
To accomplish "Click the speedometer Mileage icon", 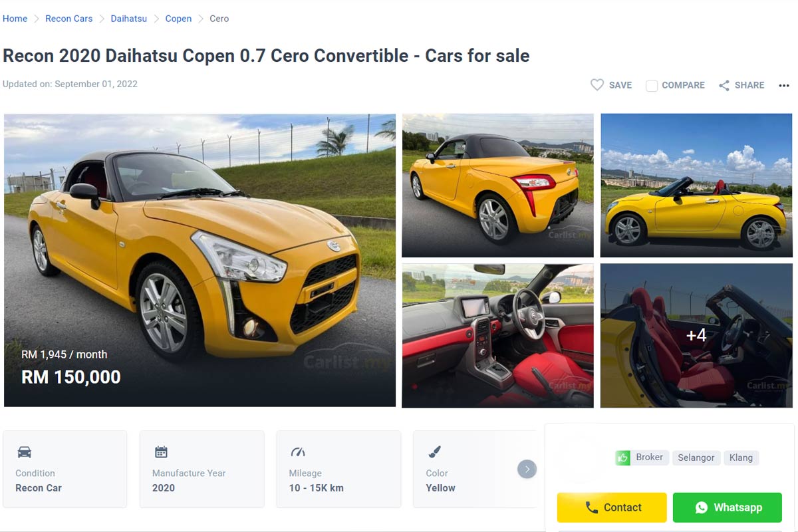I will (298, 452).
